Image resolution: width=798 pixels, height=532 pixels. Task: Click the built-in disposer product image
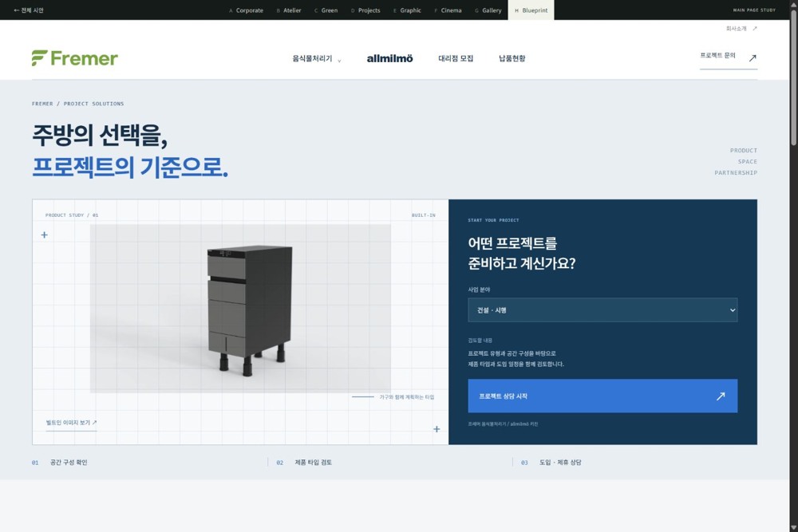(240, 308)
